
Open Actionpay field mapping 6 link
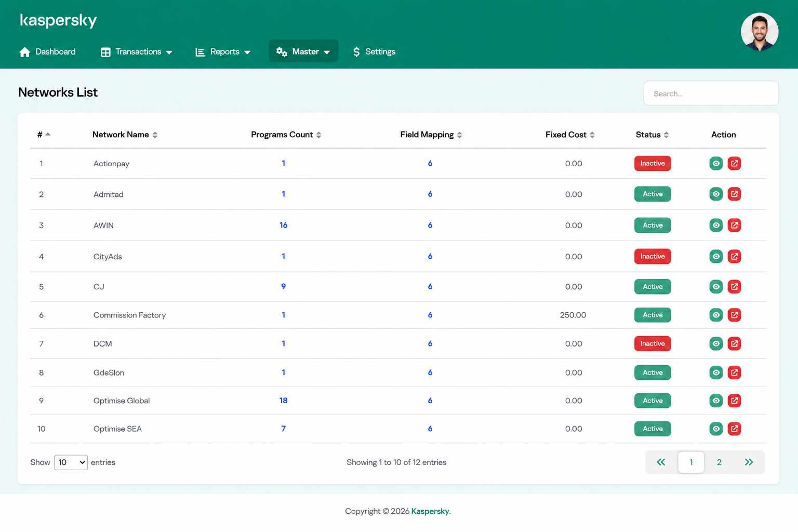pos(430,163)
